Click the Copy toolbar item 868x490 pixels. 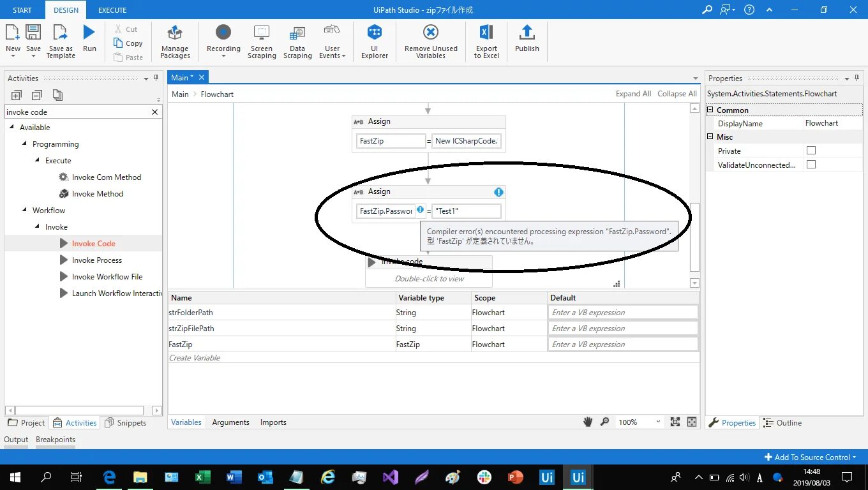(x=128, y=43)
